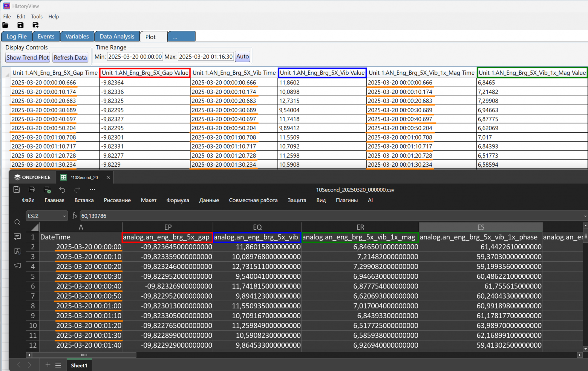Viewport: 588px width, 371px height.
Task: Open the Данные tab in ONLYOFFICE
Action: (x=209, y=200)
